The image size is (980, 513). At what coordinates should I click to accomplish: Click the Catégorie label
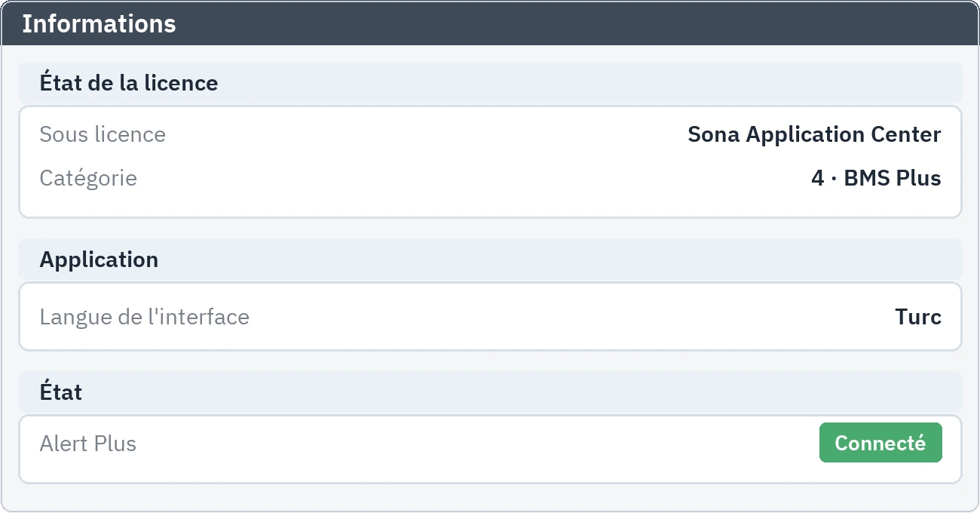tap(88, 179)
